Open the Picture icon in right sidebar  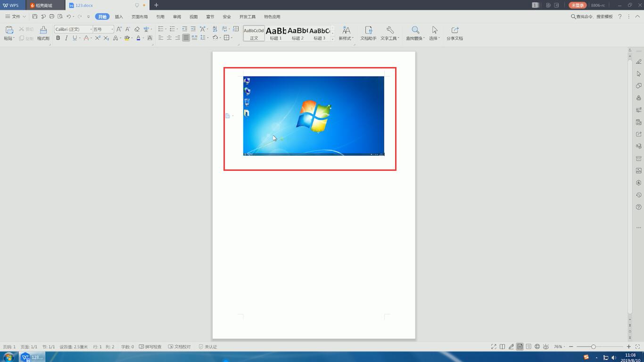click(x=638, y=170)
